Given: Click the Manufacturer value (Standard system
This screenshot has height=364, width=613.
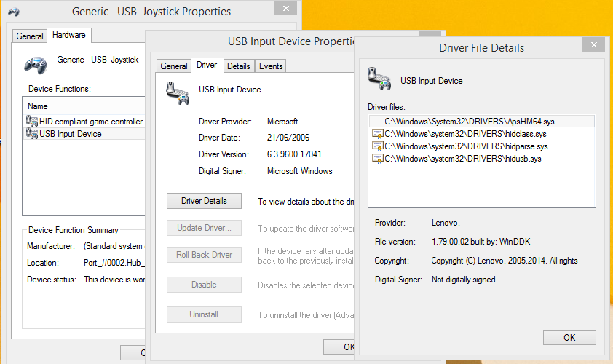Looking at the screenshot, I should pos(114,246).
